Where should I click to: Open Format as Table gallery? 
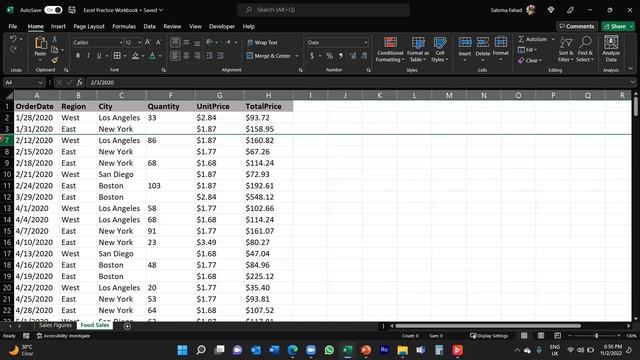point(418,49)
